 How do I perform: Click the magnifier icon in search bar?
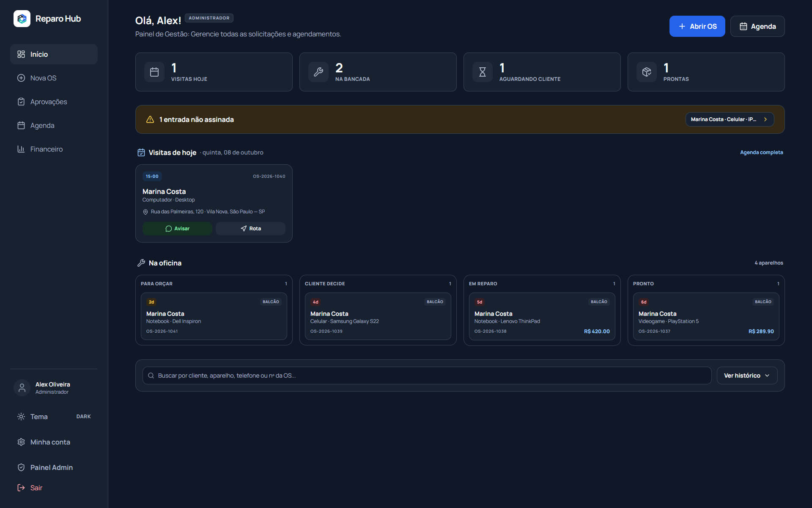[x=151, y=375]
